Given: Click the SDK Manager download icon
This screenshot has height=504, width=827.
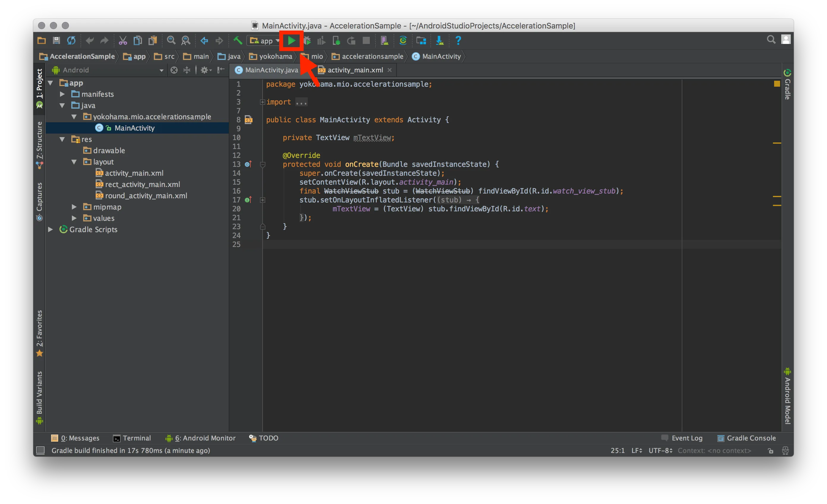Looking at the screenshot, I should 439,41.
